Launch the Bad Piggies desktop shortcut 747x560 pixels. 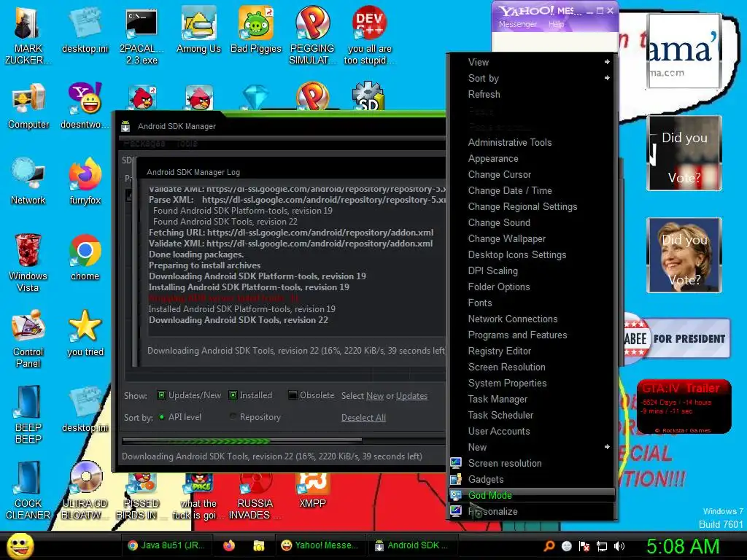pos(256,31)
